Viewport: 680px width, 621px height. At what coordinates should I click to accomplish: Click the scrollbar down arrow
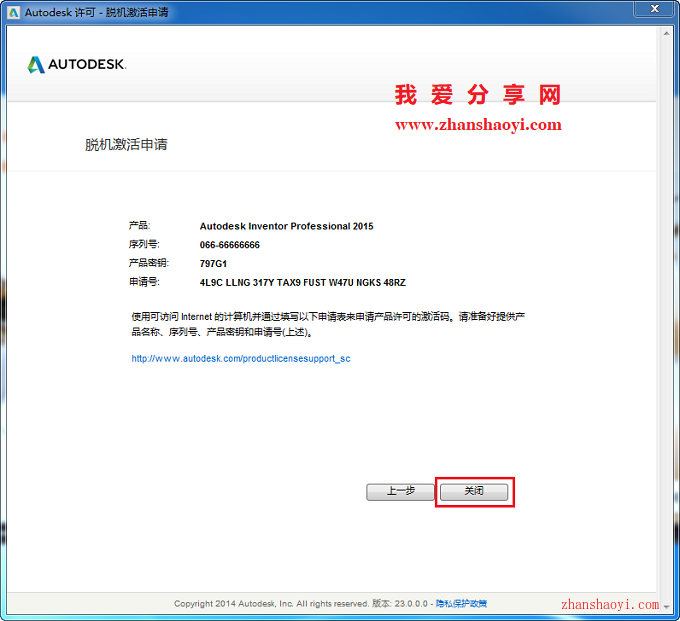666,607
